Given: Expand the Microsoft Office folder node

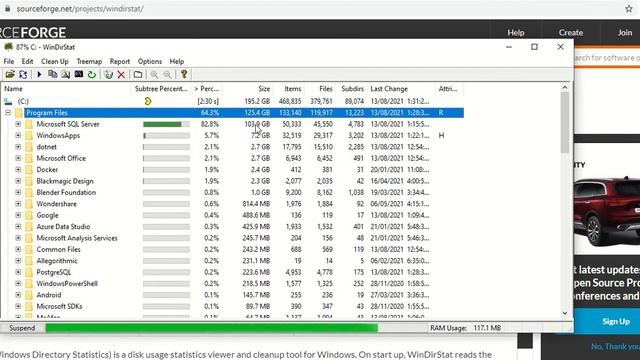Looking at the screenshot, I should pyautogui.click(x=18, y=158).
